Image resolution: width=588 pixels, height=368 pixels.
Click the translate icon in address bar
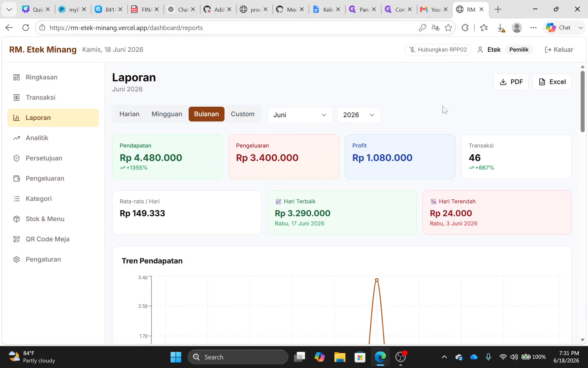click(435, 28)
